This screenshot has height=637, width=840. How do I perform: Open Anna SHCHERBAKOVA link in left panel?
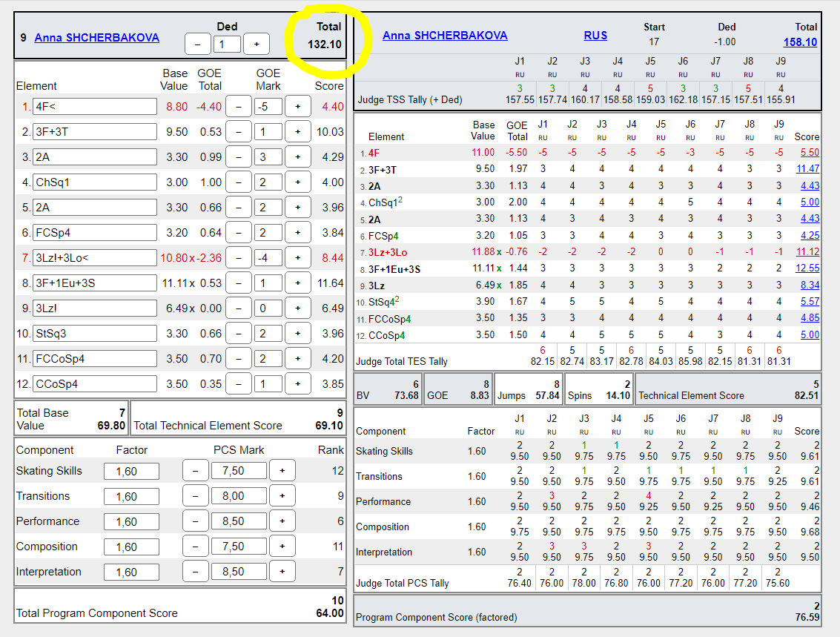[x=97, y=37]
